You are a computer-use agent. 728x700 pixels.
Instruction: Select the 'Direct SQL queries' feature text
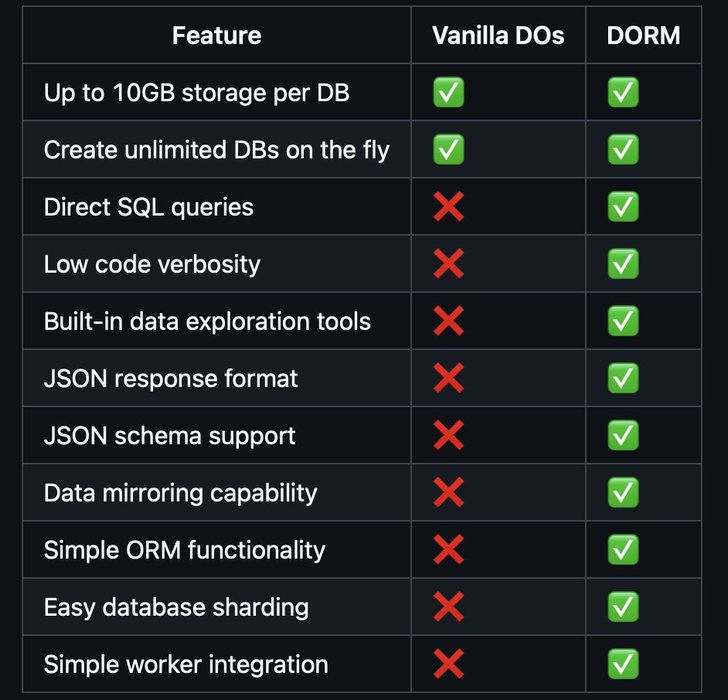pos(149,207)
